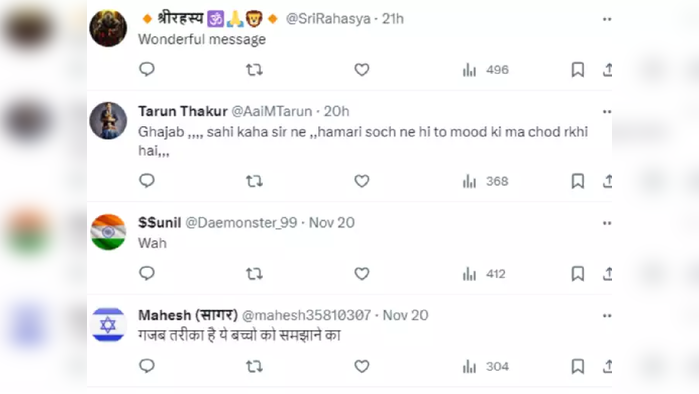Viewport: 699px width, 394px height.
Task: Open Nov 20 timestamp on Mahesh's tweet
Action: tap(405, 315)
